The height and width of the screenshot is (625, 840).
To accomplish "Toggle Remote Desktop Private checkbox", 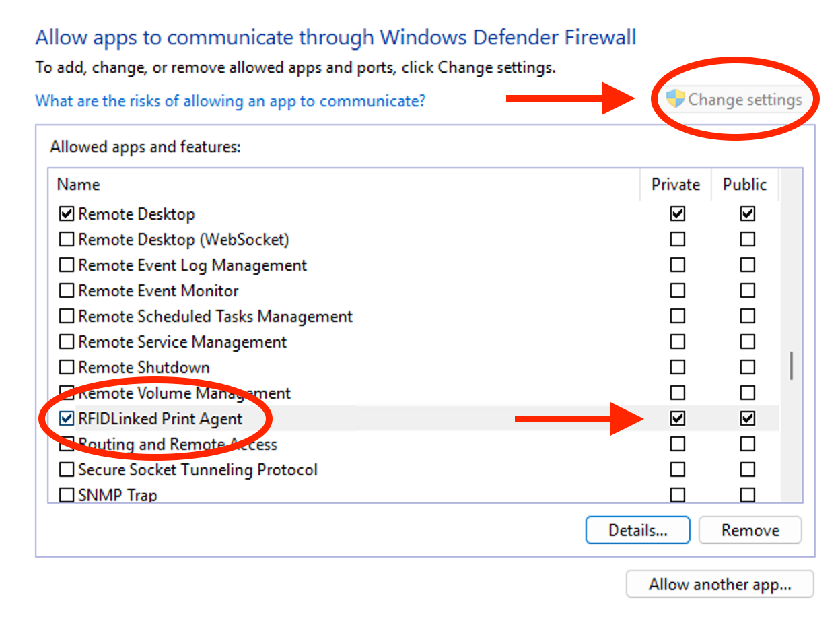I will pyautogui.click(x=678, y=214).
